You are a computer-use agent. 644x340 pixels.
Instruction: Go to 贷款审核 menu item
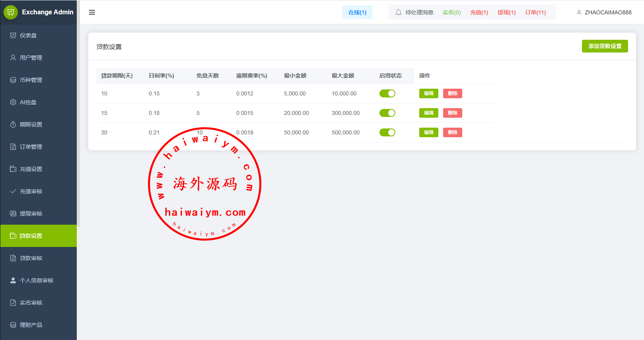[x=31, y=258]
